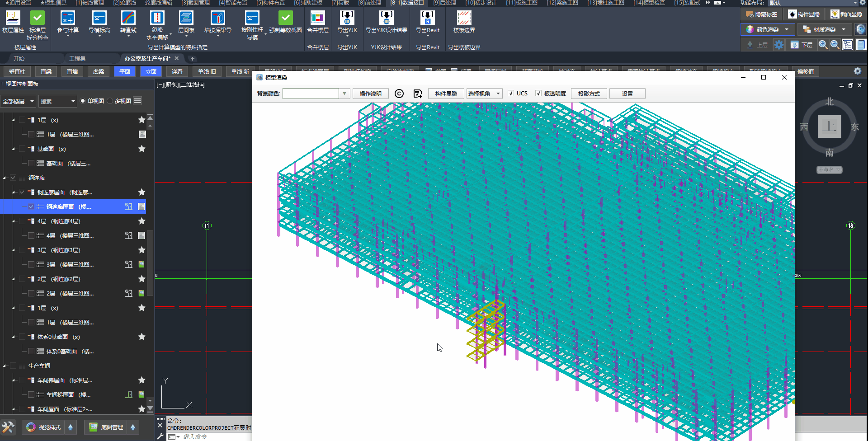The height and width of the screenshot is (441, 868).
Task: Click the 投影方式 button
Action: pyautogui.click(x=589, y=94)
